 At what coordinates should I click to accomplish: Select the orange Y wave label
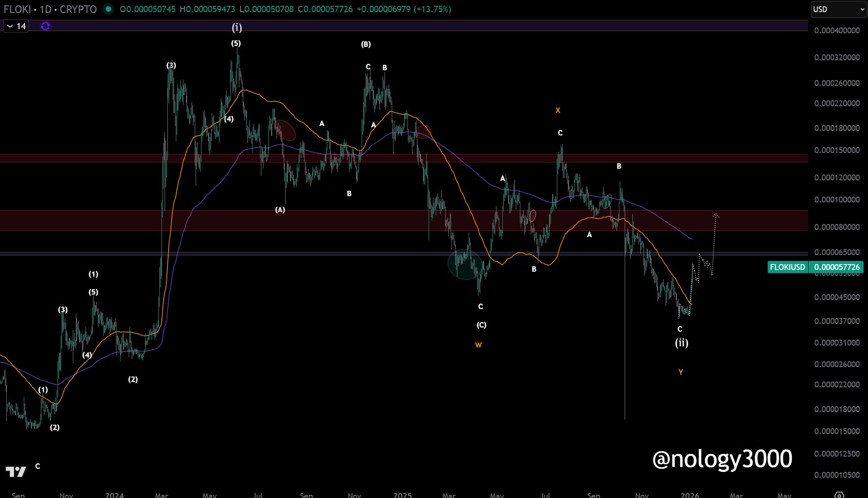680,372
